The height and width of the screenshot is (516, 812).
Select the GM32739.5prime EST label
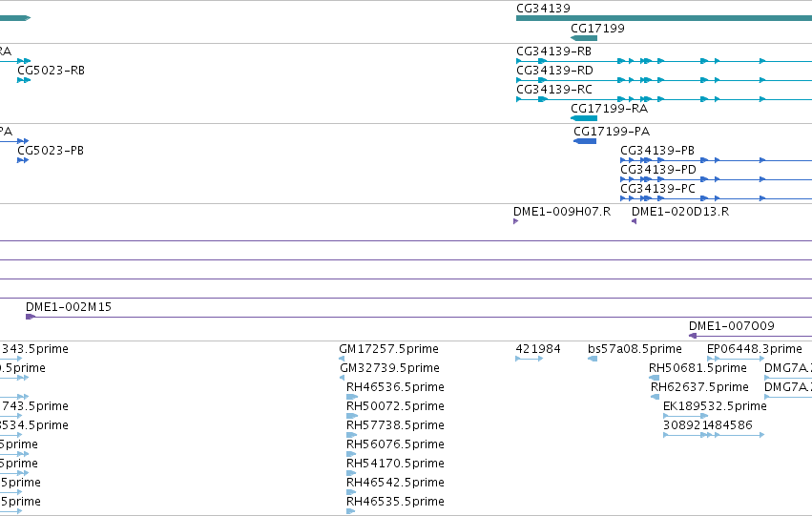[389, 368]
